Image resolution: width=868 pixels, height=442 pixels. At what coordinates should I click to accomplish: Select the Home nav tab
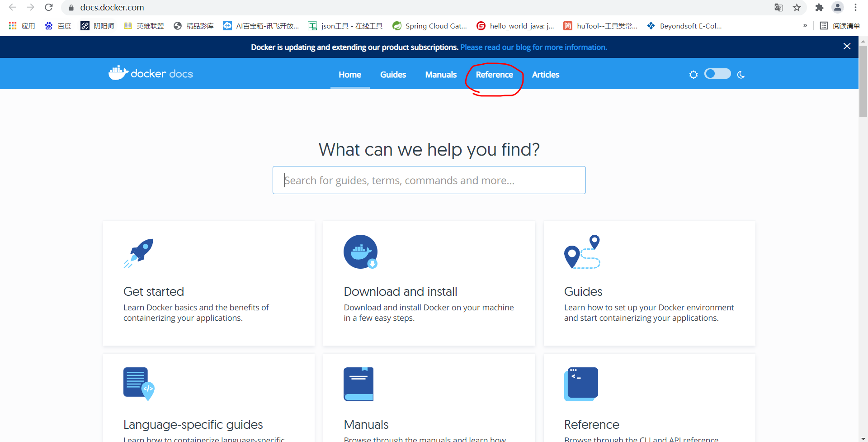[x=350, y=75]
